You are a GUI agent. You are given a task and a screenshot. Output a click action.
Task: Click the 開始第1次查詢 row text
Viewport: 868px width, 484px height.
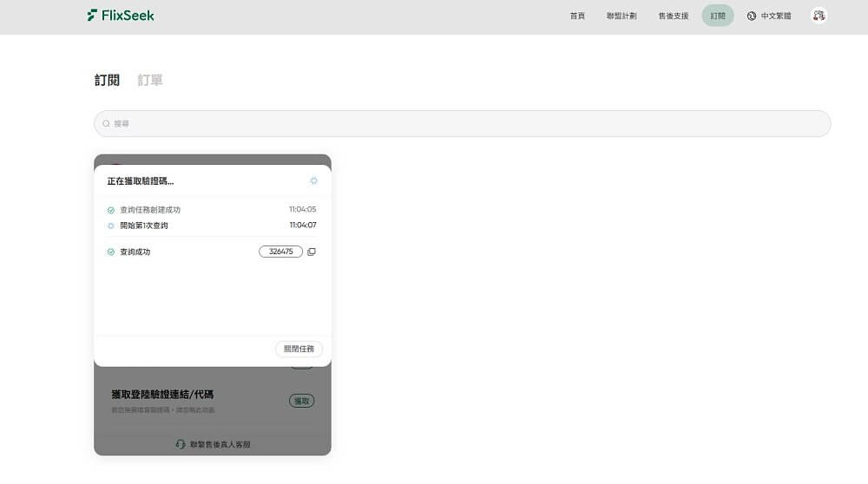[144, 226]
